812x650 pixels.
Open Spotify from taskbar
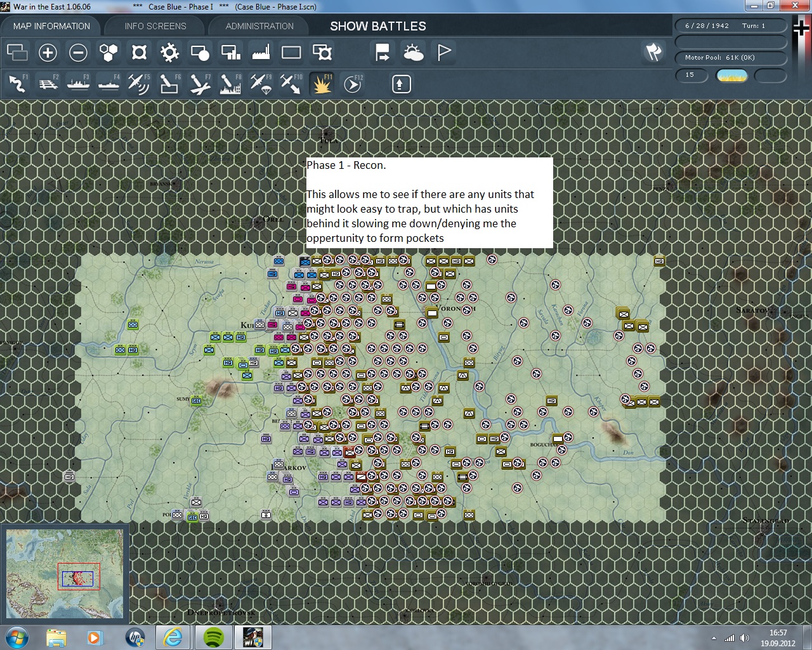click(214, 637)
